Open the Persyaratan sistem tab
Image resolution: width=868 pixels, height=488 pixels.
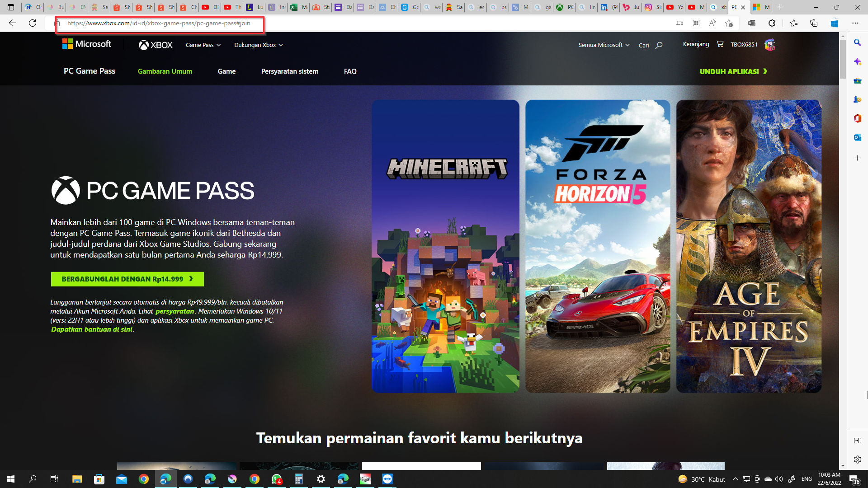pyautogui.click(x=290, y=71)
